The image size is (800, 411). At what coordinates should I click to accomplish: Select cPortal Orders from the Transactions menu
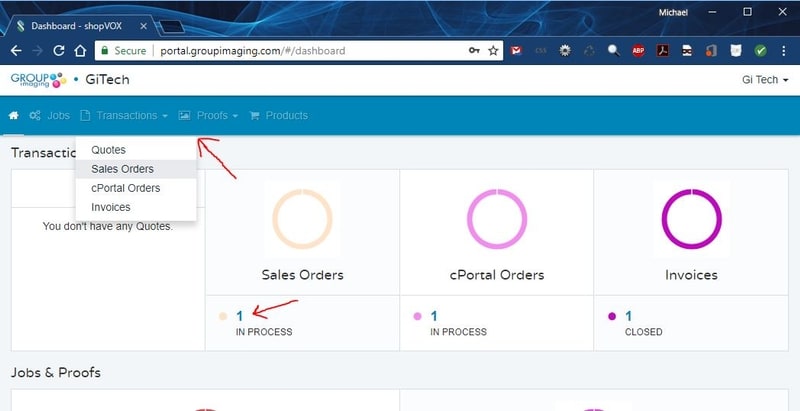(136, 188)
